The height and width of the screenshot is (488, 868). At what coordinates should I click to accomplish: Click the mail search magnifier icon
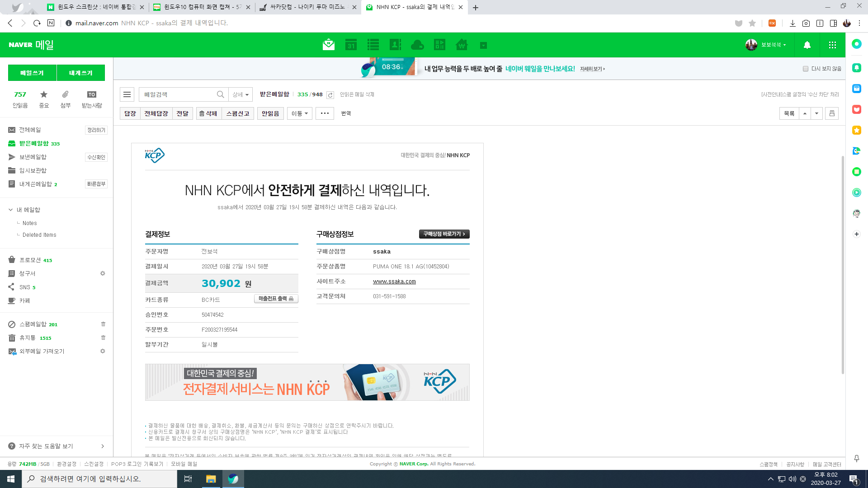(220, 94)
